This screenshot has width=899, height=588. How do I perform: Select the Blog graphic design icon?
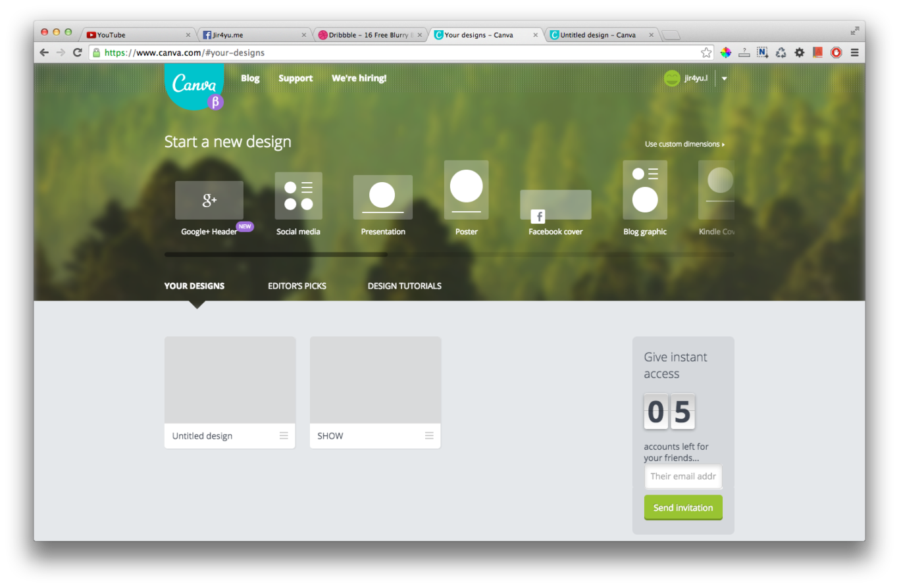(x=645, y=189)
